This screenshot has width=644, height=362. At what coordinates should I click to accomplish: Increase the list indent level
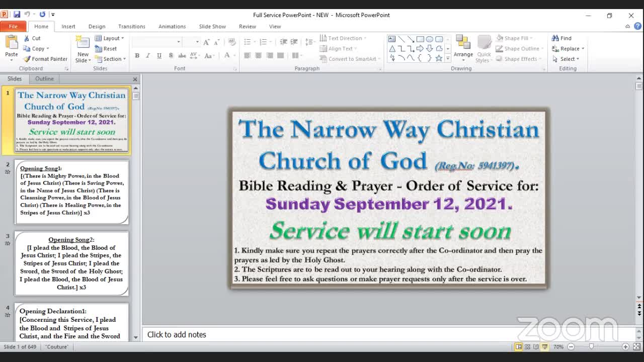294,42
